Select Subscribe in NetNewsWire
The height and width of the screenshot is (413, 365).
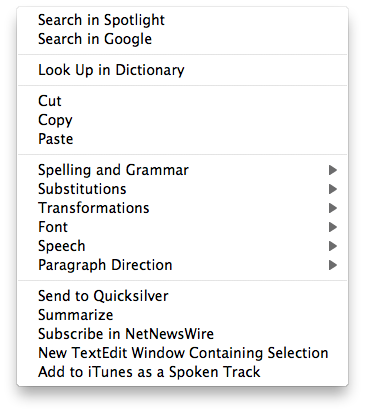pyautogui.click(x=182, y=334)
